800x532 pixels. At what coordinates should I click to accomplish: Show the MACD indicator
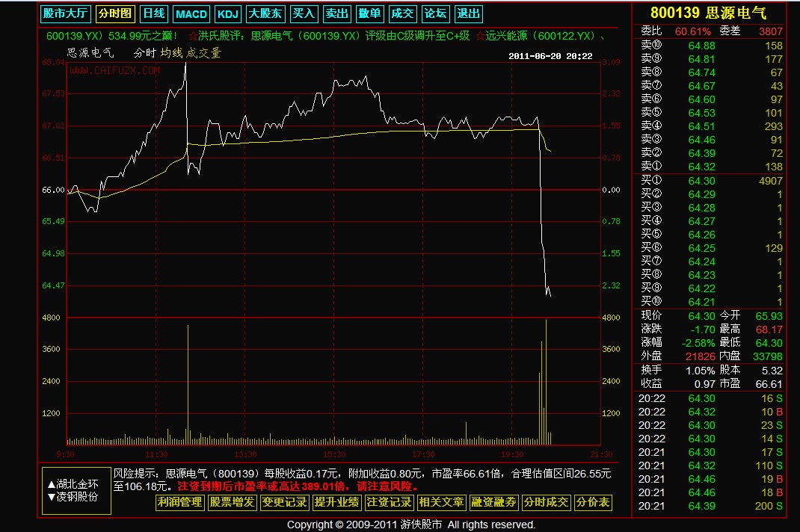(x=191, y=13)
